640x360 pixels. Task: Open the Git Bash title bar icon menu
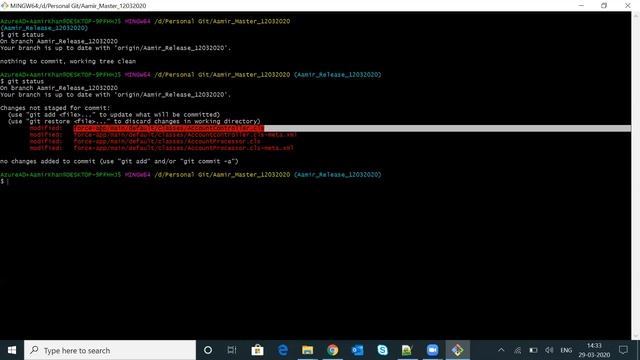[4, 6]
